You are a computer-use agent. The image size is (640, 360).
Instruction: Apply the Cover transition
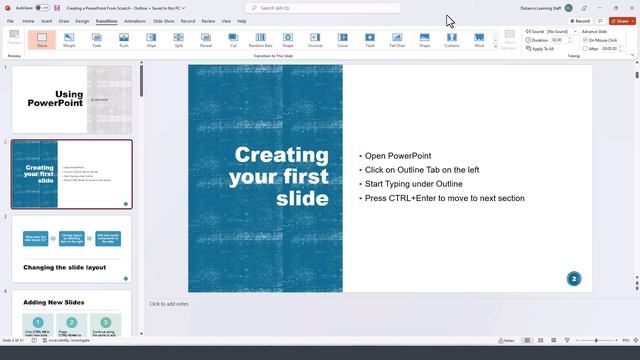coord(342,40)
